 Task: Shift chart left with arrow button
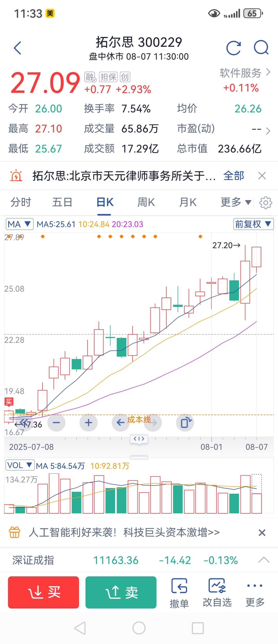tap(121, 423)
